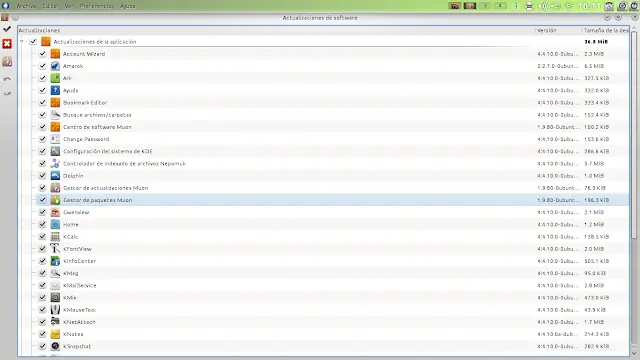Select the KNetAttach row text
Image resolution: width=640 pixels, height=360 pixels.
pyautogui.click(x=79, y=322)
